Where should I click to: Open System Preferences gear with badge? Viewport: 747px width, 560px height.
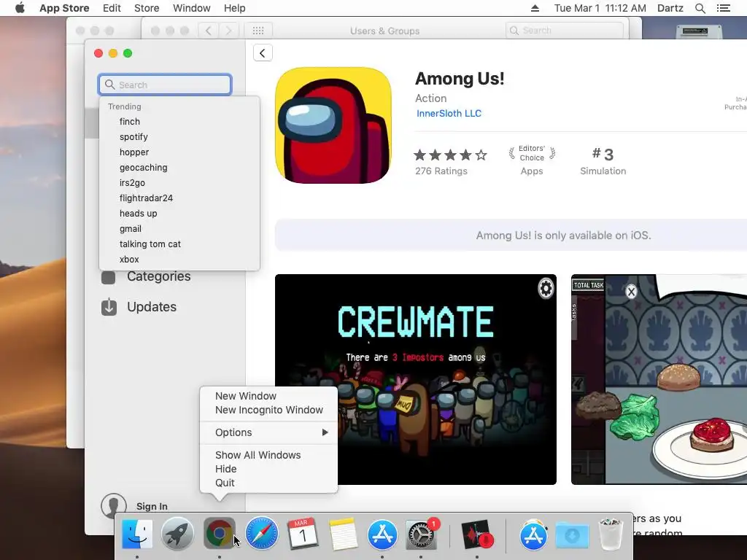421,534
